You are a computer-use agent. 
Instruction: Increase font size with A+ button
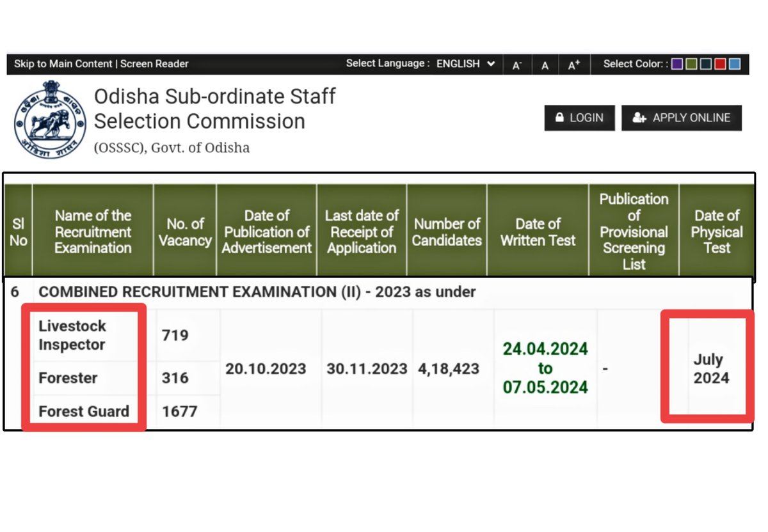(573, 65)
